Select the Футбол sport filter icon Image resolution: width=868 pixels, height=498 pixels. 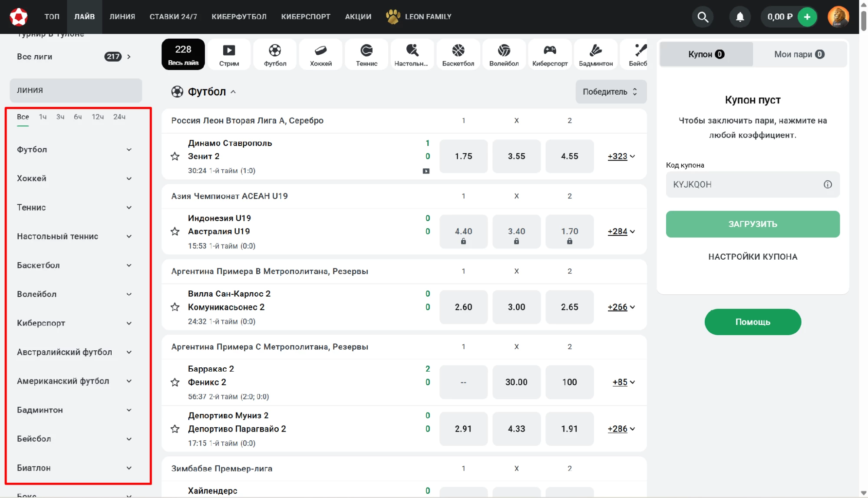pos(275,54)
